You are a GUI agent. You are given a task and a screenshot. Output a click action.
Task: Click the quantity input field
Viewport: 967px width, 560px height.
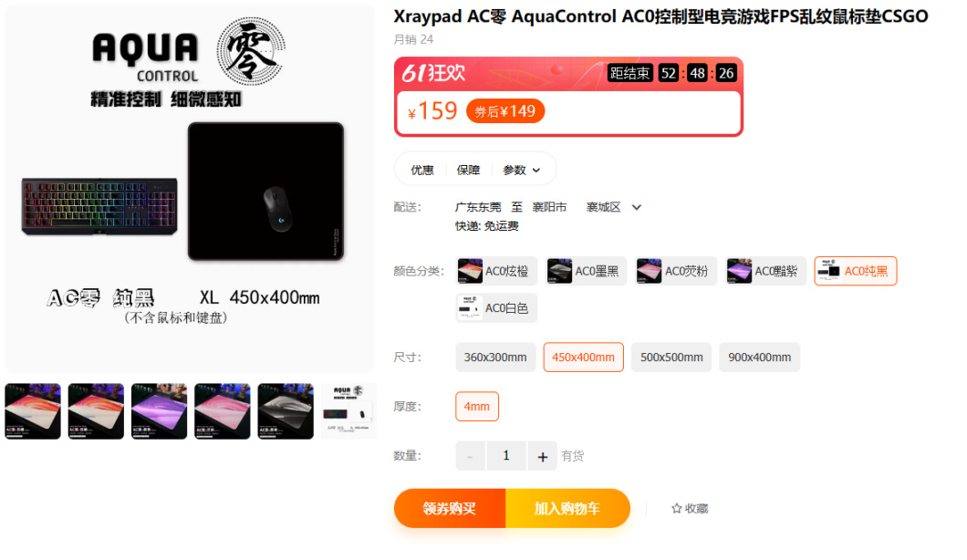coord(506,456)
